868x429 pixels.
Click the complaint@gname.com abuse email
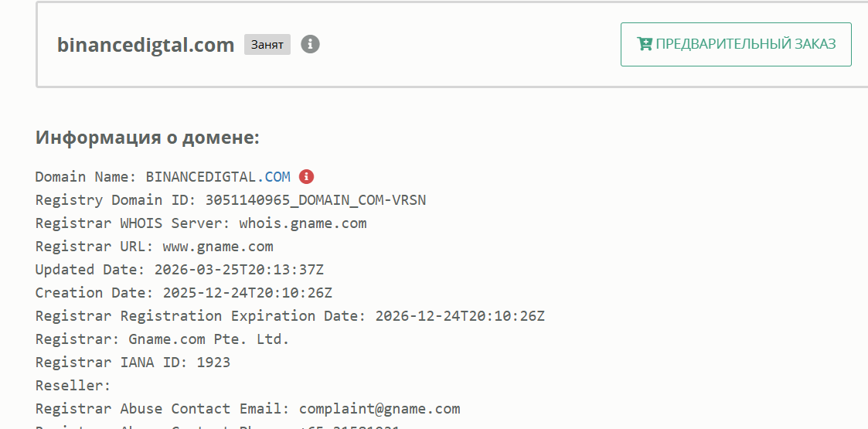[x=380, y=409]
